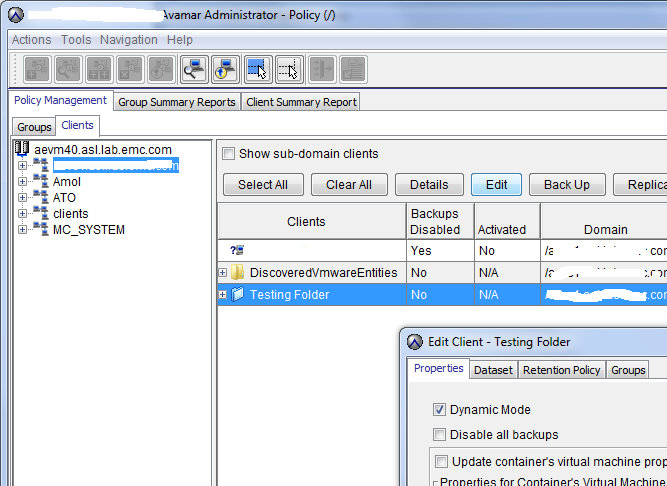Click the disabled copy group double-plus icon
The height and width of the screenshot is (486, 667).
[x=99, y=69]
